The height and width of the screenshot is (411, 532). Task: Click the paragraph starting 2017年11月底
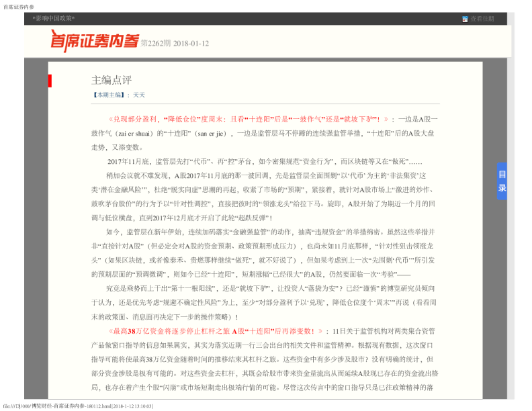pyautogui.click(x=265, y=161)
